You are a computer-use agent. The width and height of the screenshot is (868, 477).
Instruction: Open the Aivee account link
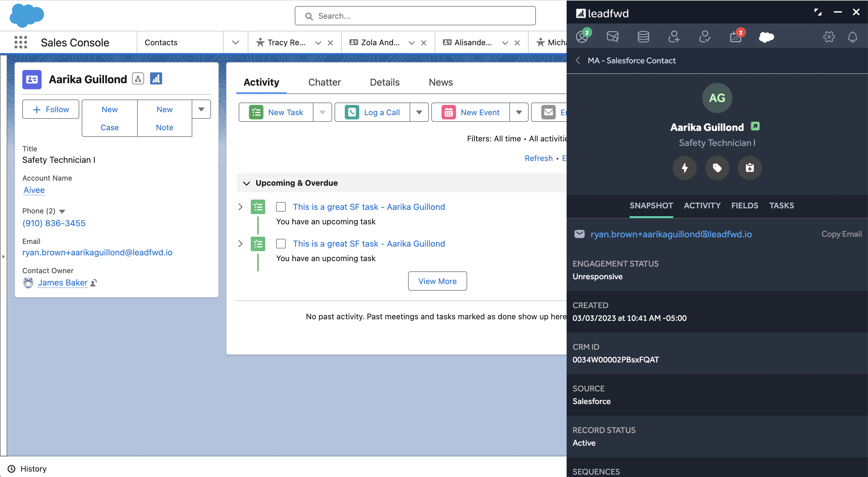pos(34,190)
